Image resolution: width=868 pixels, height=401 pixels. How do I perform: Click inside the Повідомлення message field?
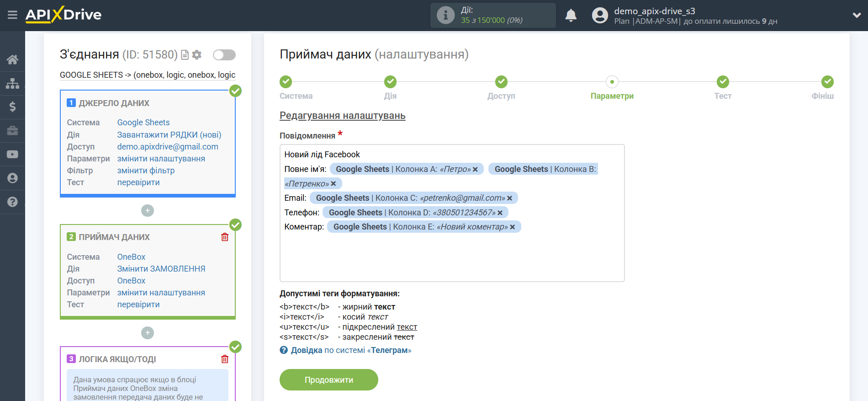click(x=452, y=213)
